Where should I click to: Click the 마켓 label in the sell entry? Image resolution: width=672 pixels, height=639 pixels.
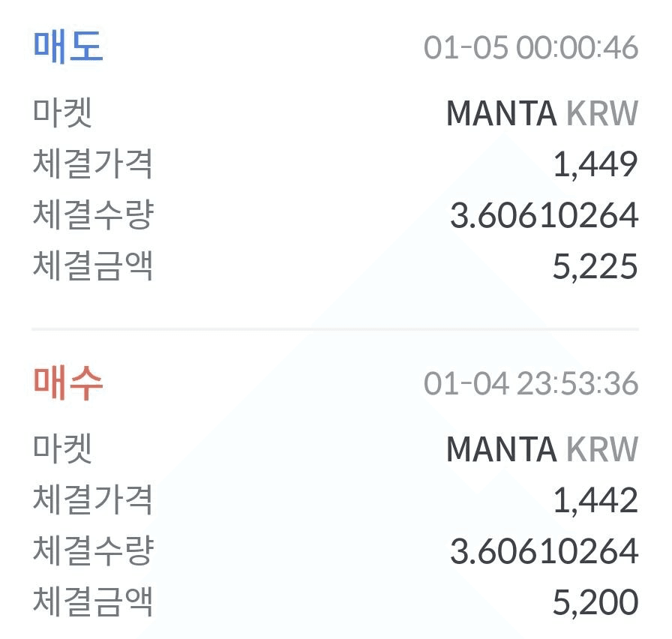[62, 114]
